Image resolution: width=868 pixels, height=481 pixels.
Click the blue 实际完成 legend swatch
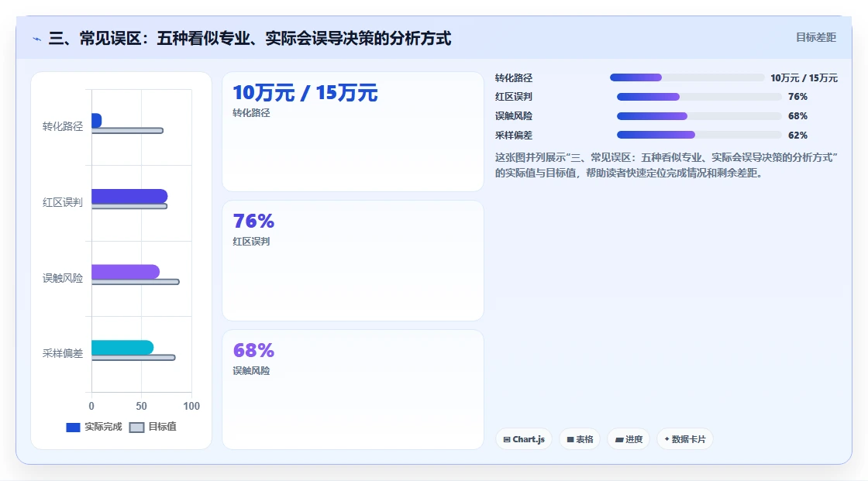pyautogui.click(x=73, y=428)
